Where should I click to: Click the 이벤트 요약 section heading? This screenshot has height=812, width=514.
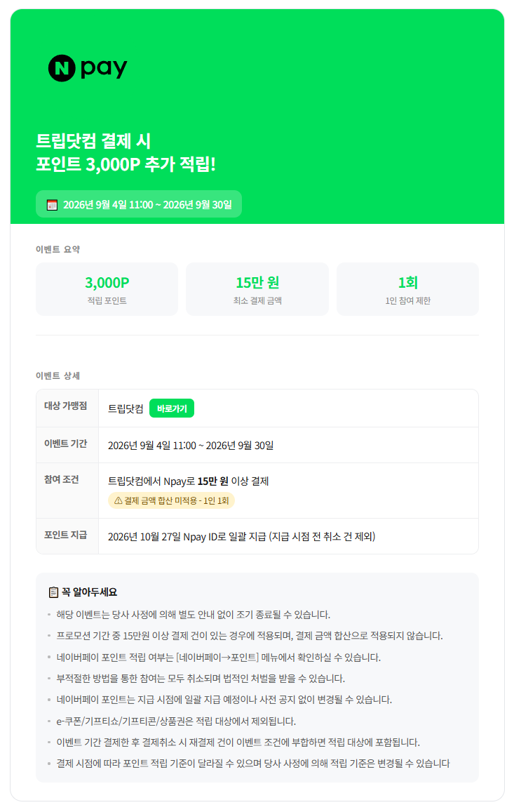click(x=58, y=250)
